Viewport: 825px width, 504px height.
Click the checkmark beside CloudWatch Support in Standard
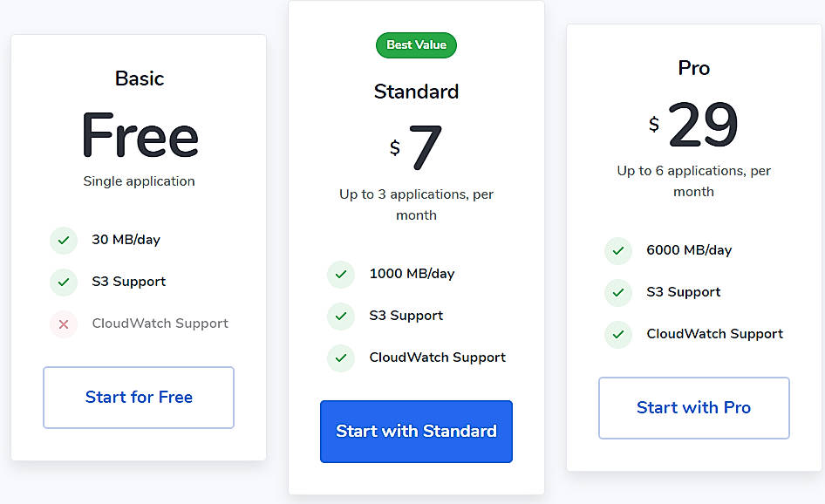click(341, 358)
